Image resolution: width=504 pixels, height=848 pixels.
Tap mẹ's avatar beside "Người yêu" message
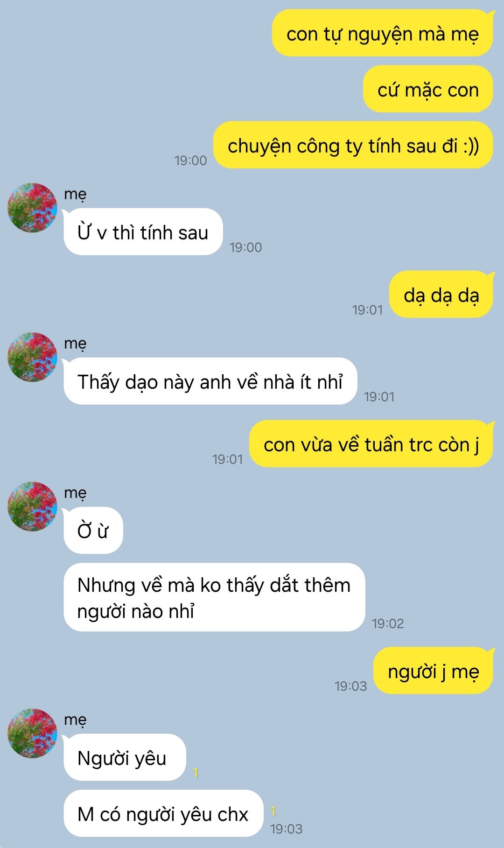pos(32,733)
